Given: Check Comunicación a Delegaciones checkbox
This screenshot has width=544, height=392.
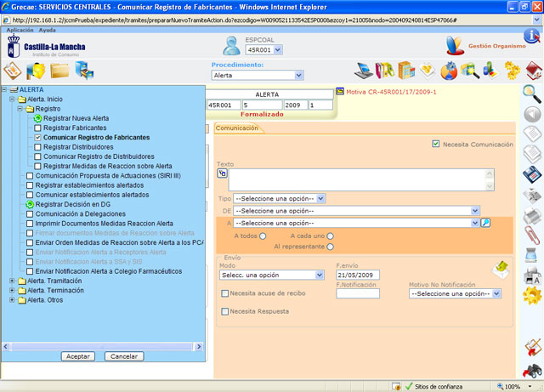Looking at the screenshot, I should pos(30,214).
